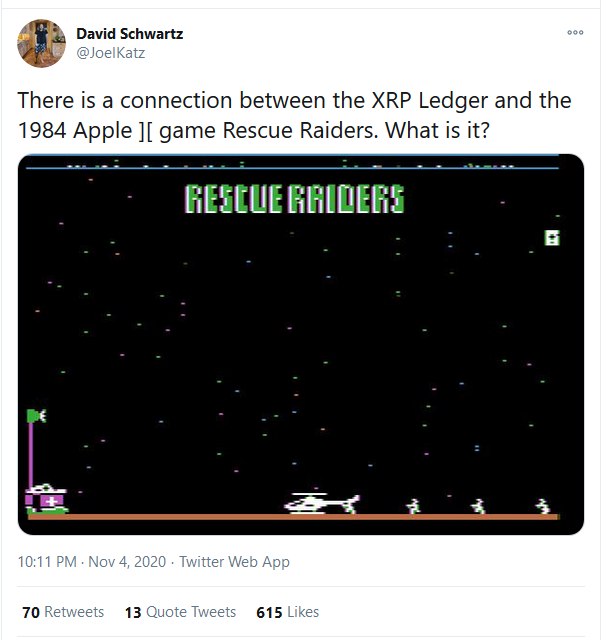Click the middle soldier figure on the ground
Image resolution: width=608 pixels, height=640 pixels.
(478, 506)
